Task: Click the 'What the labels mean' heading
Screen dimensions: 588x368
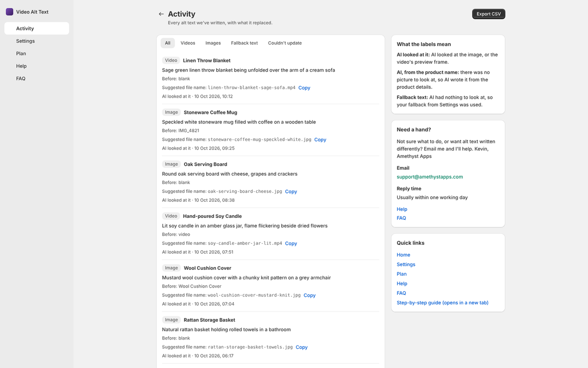Action: point(424,44)
